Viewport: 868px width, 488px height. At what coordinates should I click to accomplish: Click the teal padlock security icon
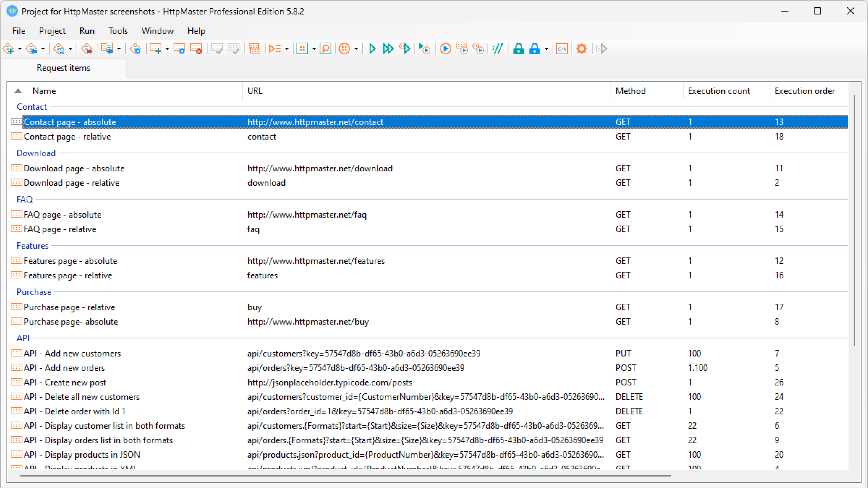[x=519, y=49]
